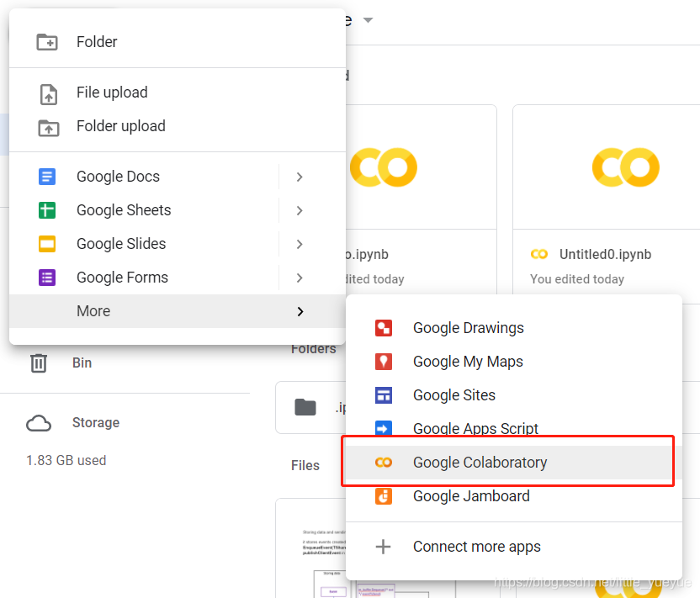The height and width of the screenshot is (598, 700).
Task: Click the dark folder icon under Folders
Action: 305,407
